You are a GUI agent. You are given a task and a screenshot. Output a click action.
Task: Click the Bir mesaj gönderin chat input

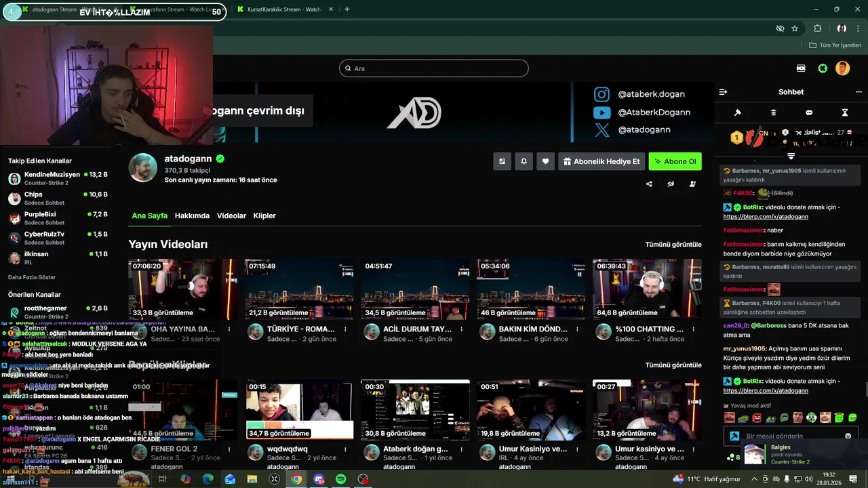(790, 436)
